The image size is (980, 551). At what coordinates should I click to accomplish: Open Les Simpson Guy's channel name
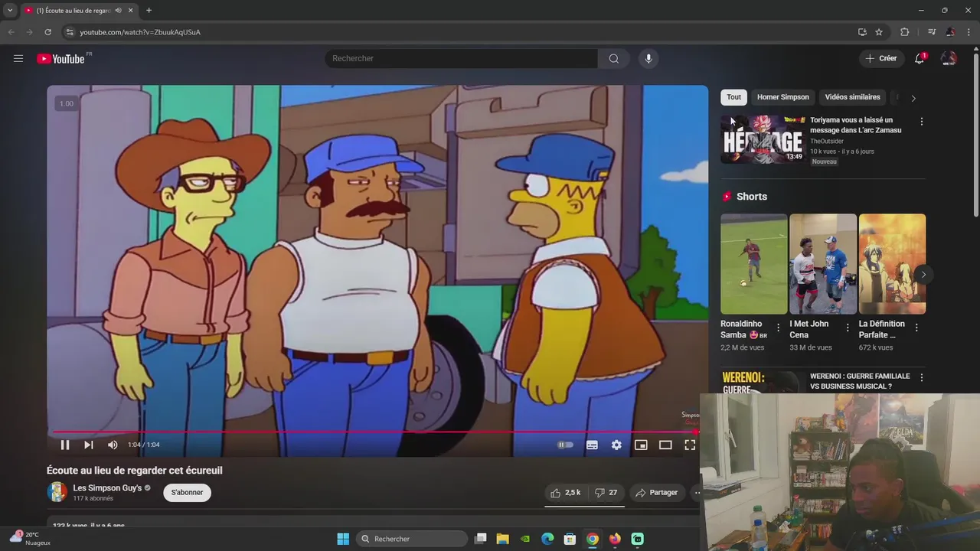click(107, 487)
